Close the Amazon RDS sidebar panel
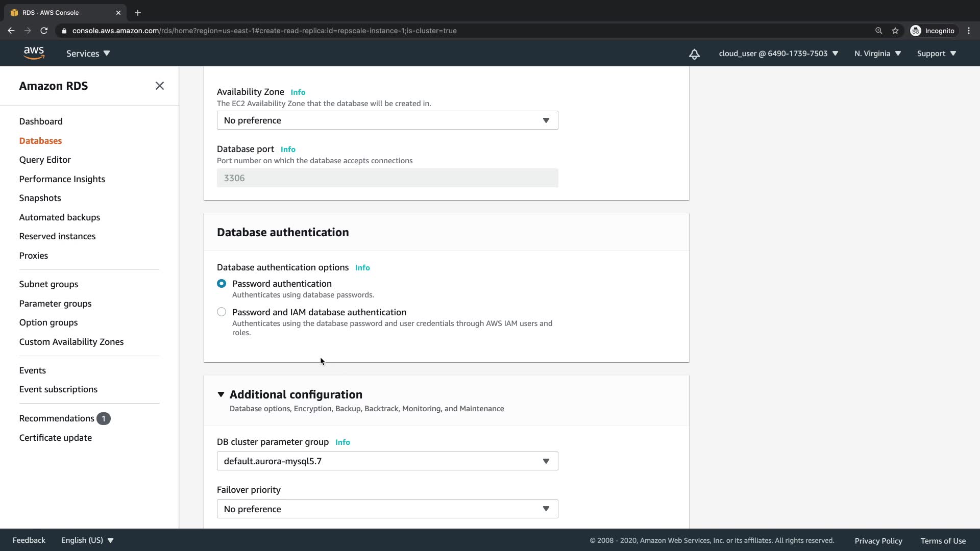The height and width of the screenshot is (551, 980). [160, 86]
